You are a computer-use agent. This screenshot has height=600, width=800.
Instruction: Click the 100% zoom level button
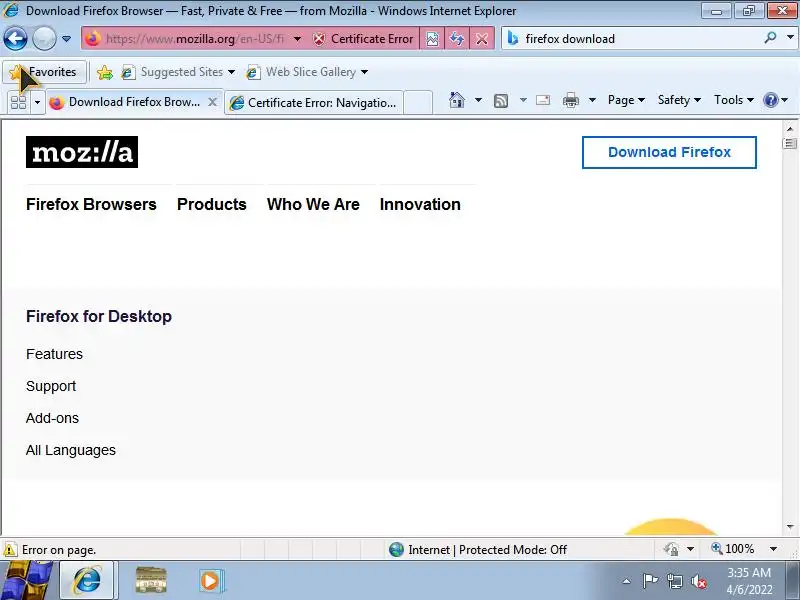733,549
